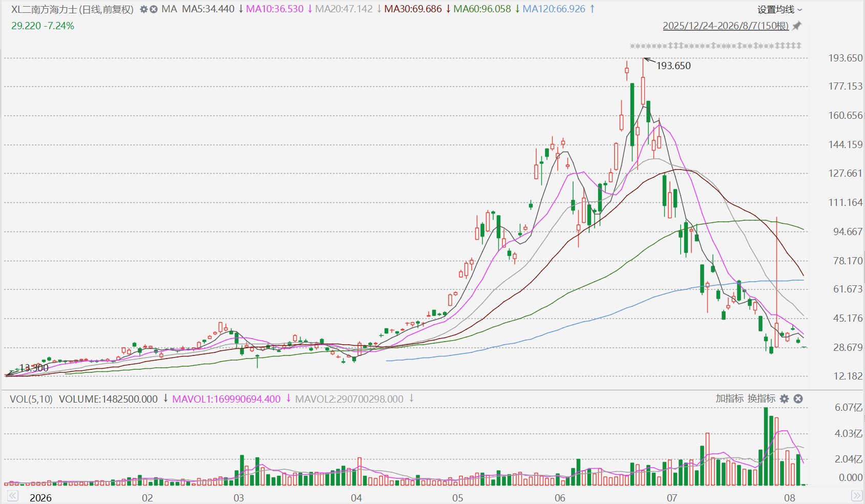The width and height of the screenshot is (865, 504).
Task: Click the MA10:36.530 value
Action: (x=275, y=9)
